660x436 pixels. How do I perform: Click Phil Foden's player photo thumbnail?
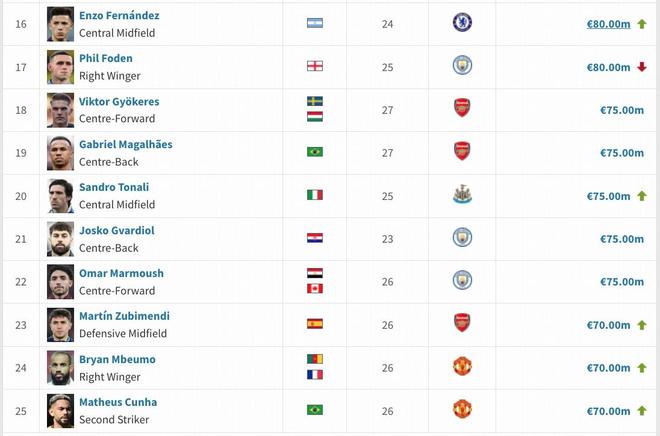coord(60,67)
